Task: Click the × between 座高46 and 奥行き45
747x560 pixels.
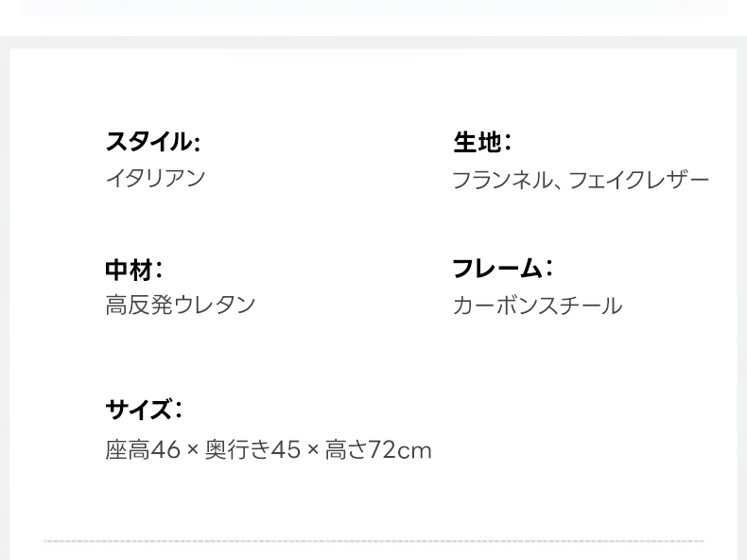Action: tap(193, 450)
